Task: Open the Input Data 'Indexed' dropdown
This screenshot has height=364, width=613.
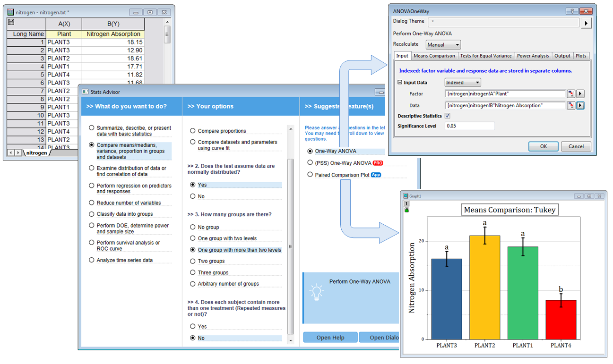Action: (x=463, y=83)
